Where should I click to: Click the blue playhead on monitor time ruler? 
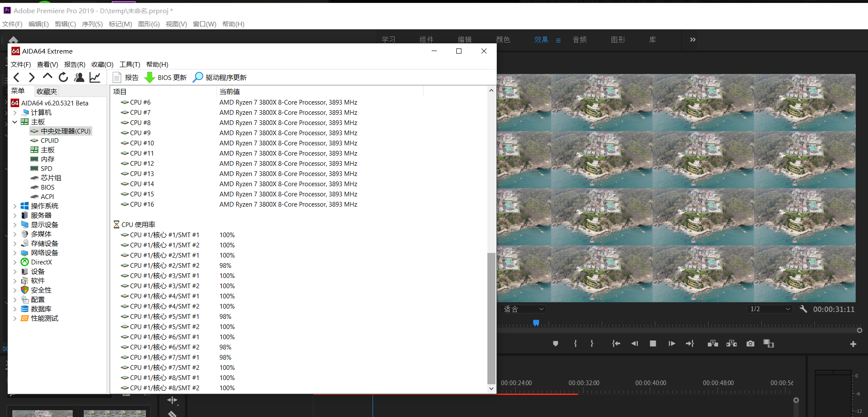click(x=536, y=323)
